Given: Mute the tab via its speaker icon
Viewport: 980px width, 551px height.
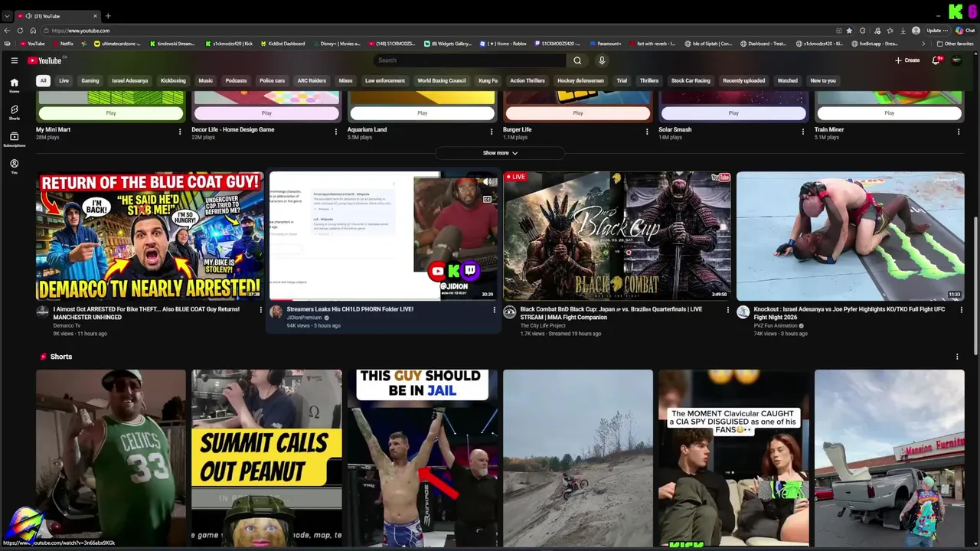Looking at the screenshot, I should [x=28, y=16].
